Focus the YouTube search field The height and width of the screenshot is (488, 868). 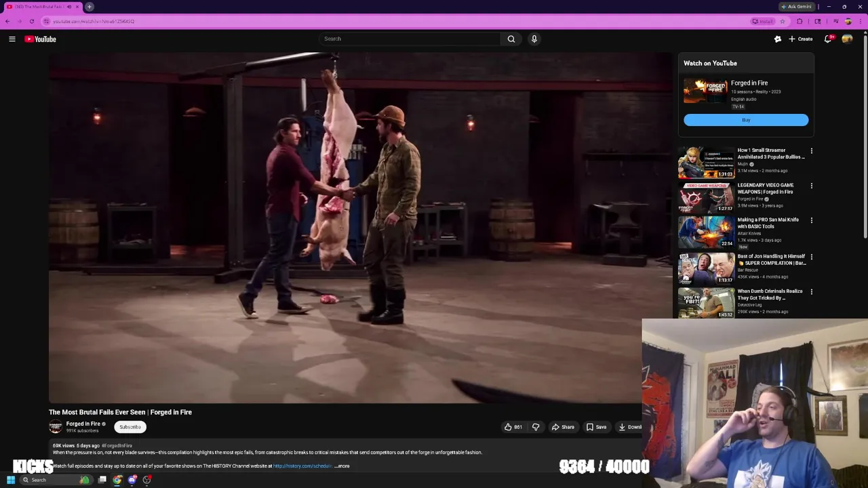point(410,39)
